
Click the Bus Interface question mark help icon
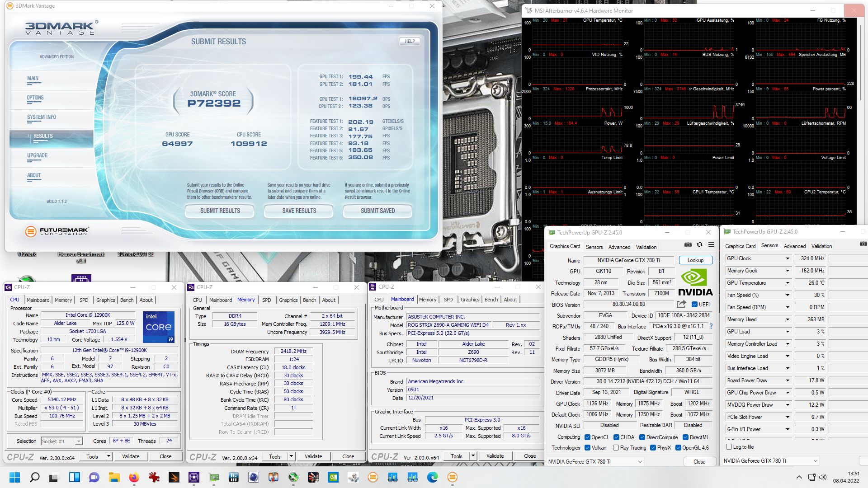[711, 326]
